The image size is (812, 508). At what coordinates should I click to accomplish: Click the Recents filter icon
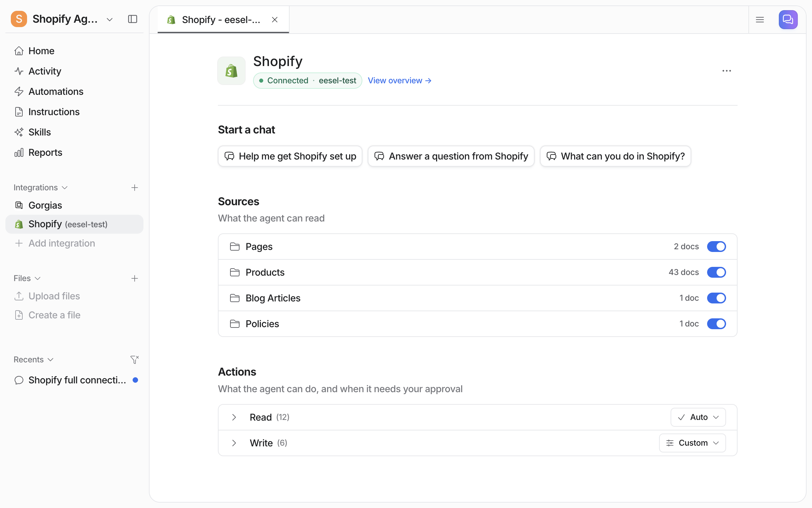(x=135, y=359)
